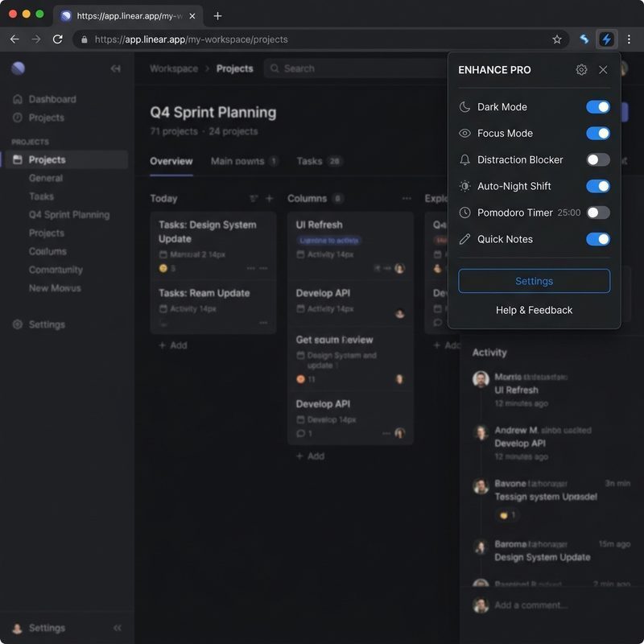The height and width of the screenshot is (644, 644).
Task: Click the address bar URL
Action: (191, 39)
